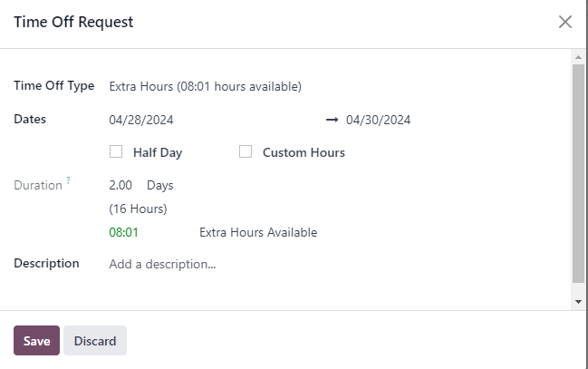The image size is (588, 369).
Task: Click the scrollbar down arrow
Action: pos(578,301)
